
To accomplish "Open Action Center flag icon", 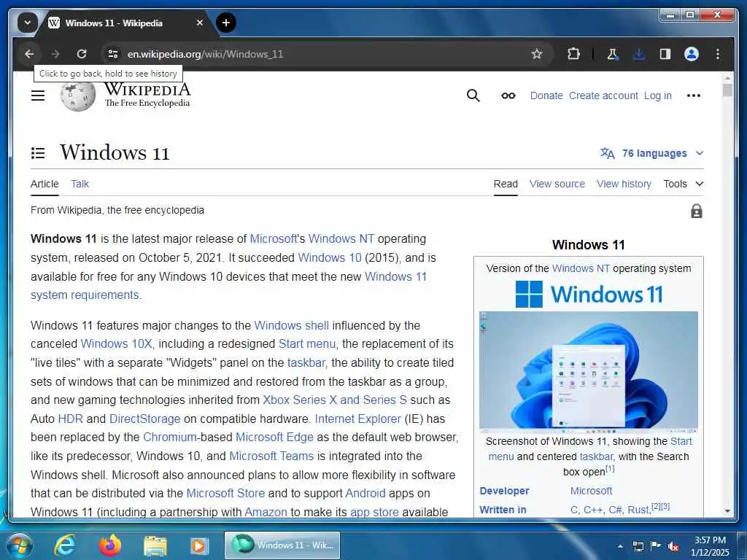I will [656, 546].
